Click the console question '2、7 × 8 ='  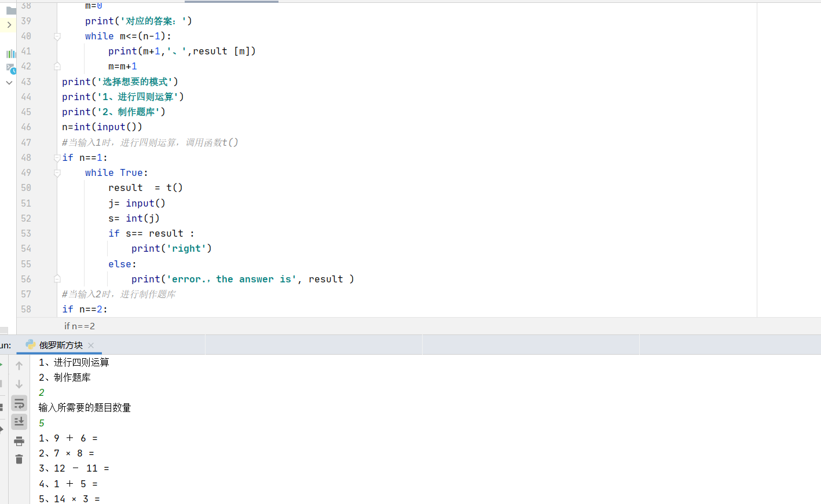[x=67, y=454]
